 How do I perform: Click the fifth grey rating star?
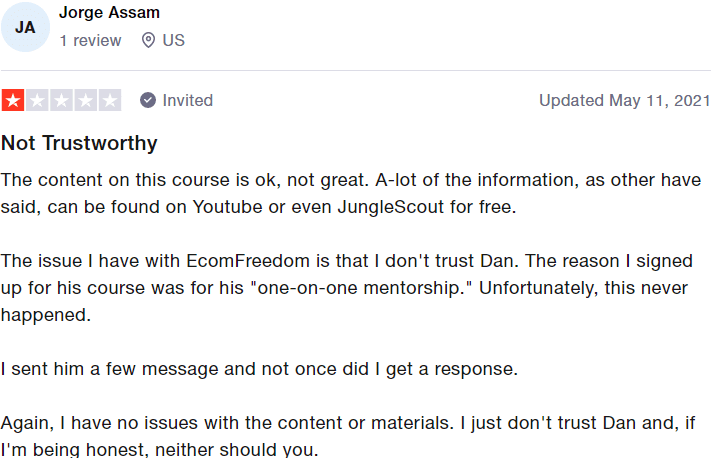point(110,100)
